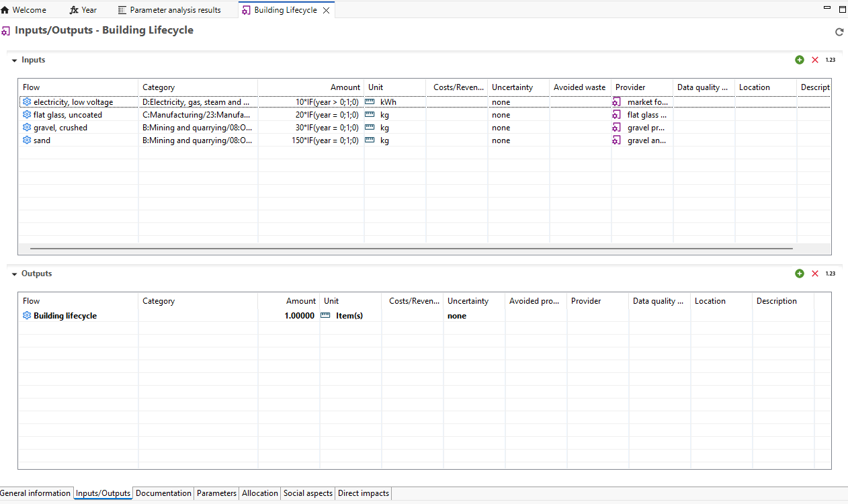Close the Building Lifecycle tab

tap(327, 10)
